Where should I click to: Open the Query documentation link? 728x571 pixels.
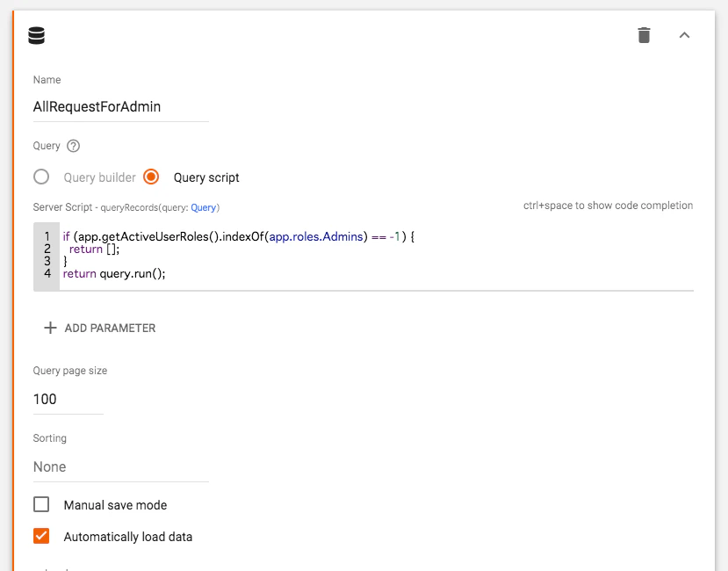tap(204, 207)
